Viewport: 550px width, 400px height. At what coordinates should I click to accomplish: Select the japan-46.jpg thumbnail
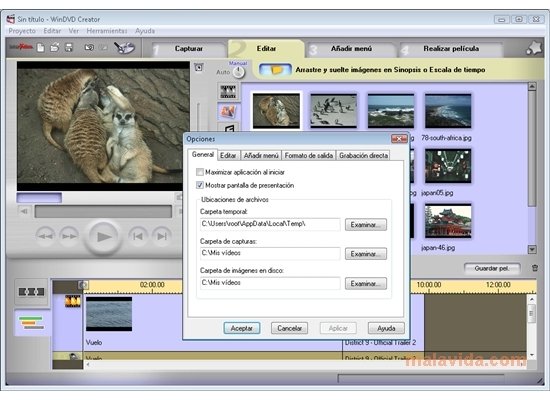(448, 221)
